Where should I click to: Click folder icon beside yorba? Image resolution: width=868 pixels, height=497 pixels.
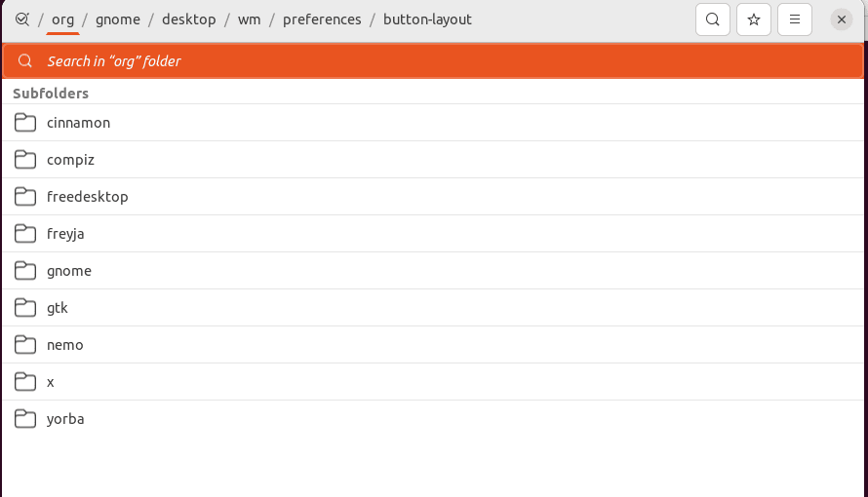(x=25, y=419)
